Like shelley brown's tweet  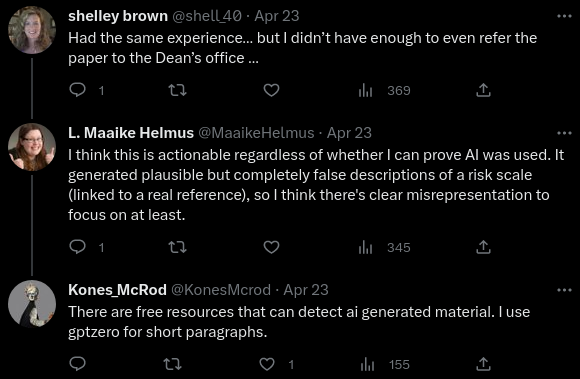click(x=271, y=90)
